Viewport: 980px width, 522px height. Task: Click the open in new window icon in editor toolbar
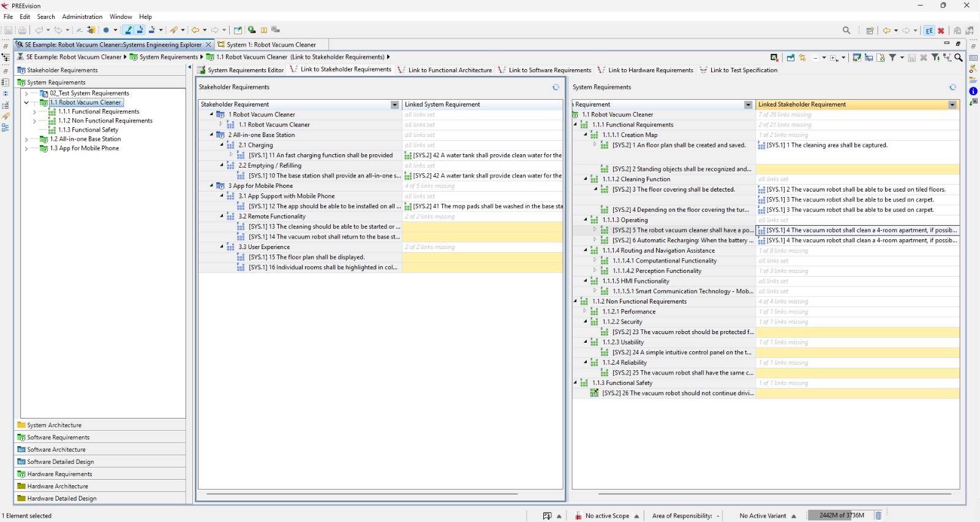791,58
